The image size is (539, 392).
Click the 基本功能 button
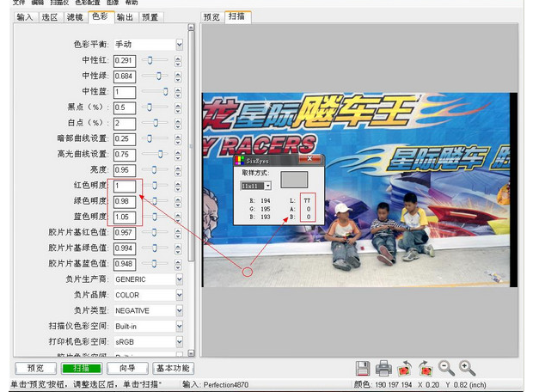pos(174,368)
